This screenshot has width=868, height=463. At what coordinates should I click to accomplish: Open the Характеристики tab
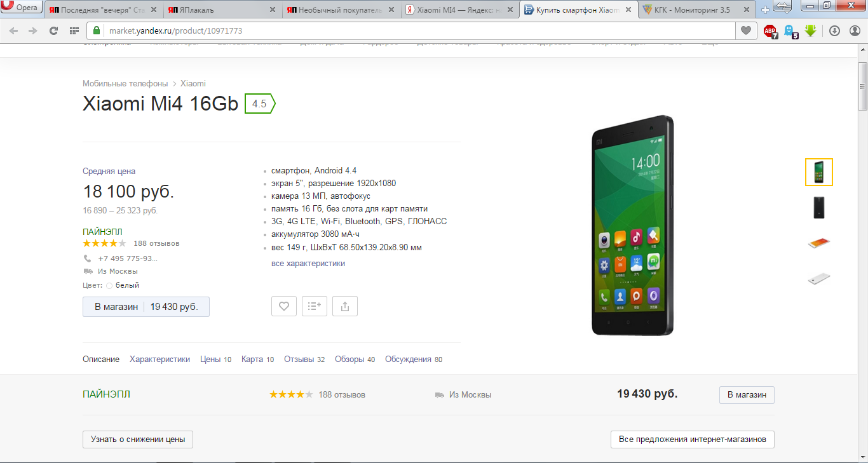click(159, 359)
